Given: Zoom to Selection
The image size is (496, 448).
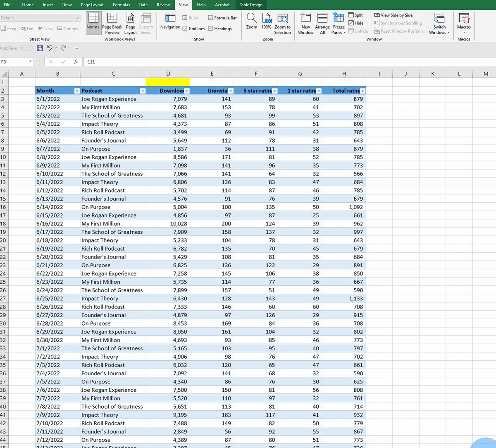Looking at the screenshot, I should click(x=283, y=24).
